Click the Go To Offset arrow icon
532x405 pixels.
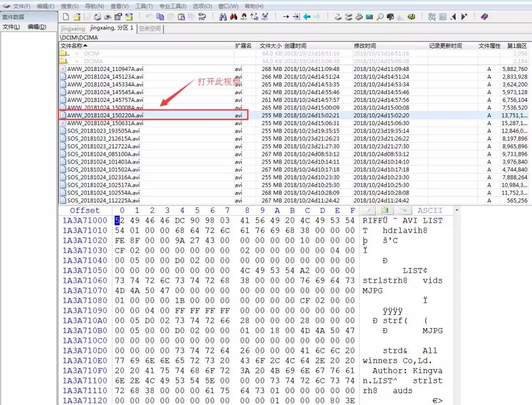pyautogui.click(x=286, y=17)
